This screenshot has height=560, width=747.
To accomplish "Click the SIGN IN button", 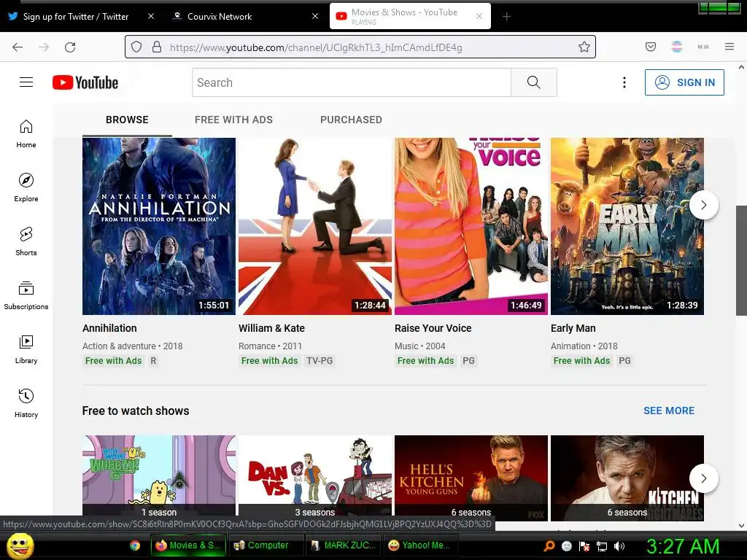I will coord(684,82).
